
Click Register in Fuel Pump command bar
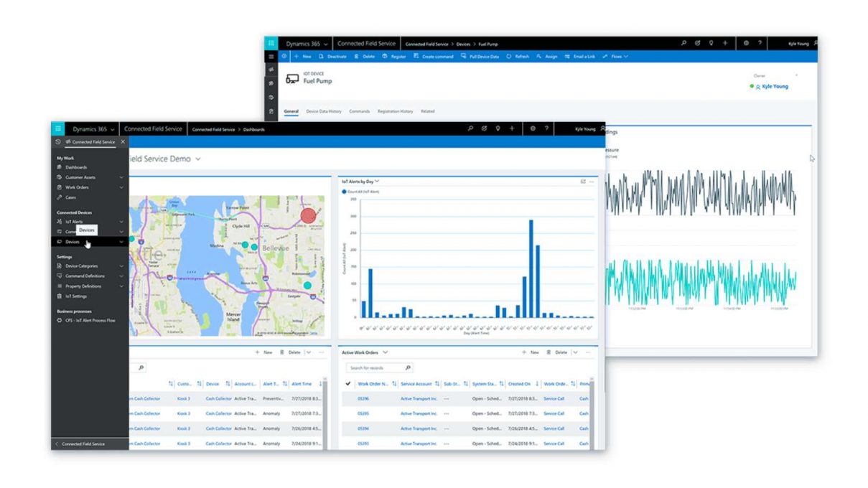pos(394,56)
